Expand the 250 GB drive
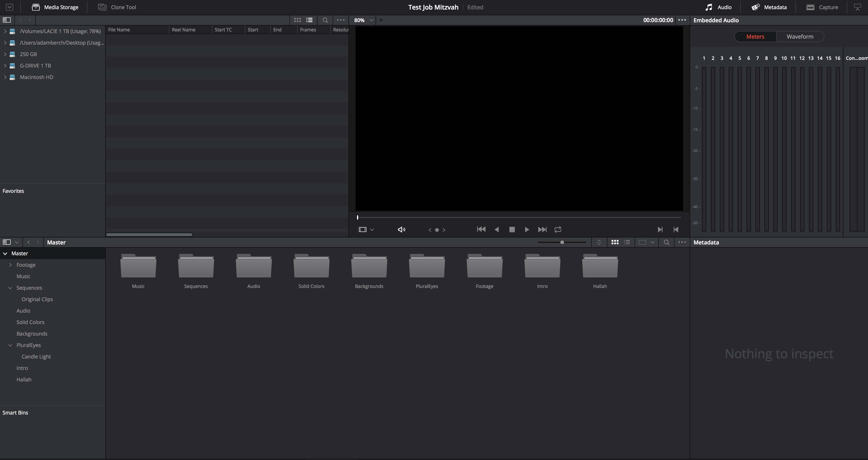868x460 pixels. click(5, 54)
